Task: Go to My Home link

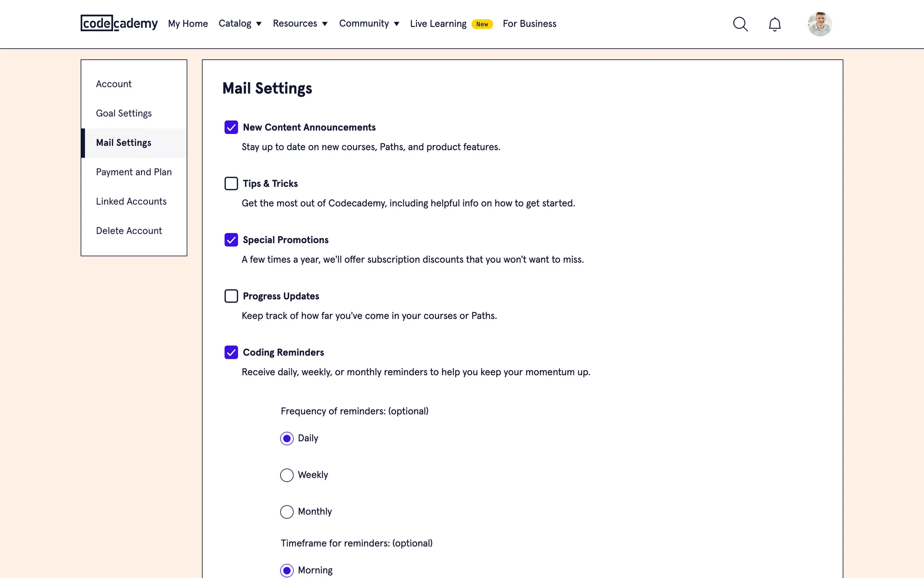Action: coord(188,24)
